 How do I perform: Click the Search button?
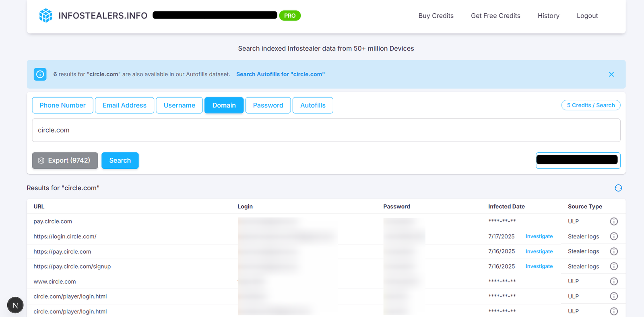pos(120,160)
